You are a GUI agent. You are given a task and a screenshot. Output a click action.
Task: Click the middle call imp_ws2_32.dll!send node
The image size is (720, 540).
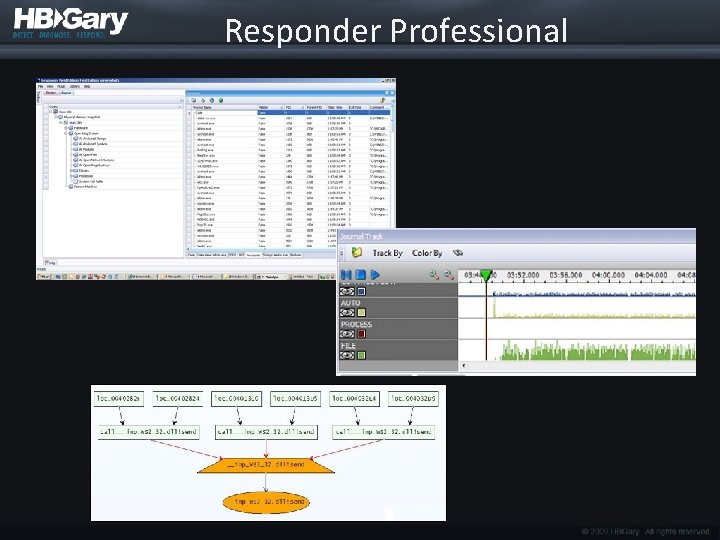(x=266, y=432)
